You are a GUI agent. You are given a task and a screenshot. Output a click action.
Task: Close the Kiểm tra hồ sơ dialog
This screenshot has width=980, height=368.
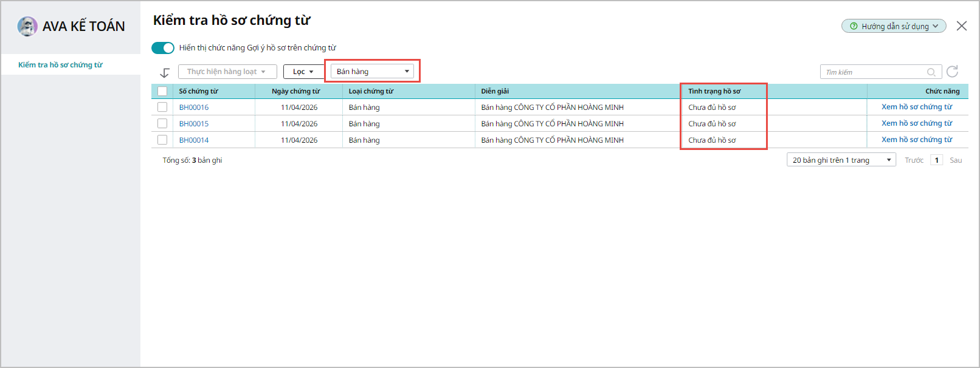pyautogui.click(x=961, y=26)
